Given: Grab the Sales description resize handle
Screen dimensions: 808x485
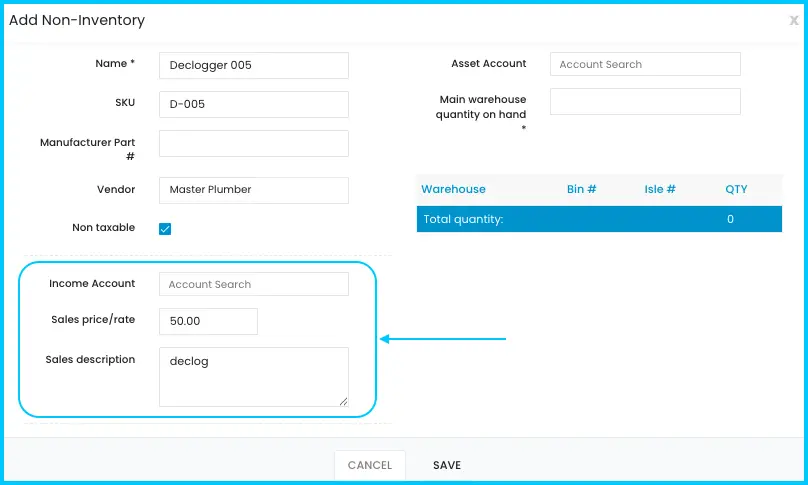Looking at the screenshot, I should [344, 402].
